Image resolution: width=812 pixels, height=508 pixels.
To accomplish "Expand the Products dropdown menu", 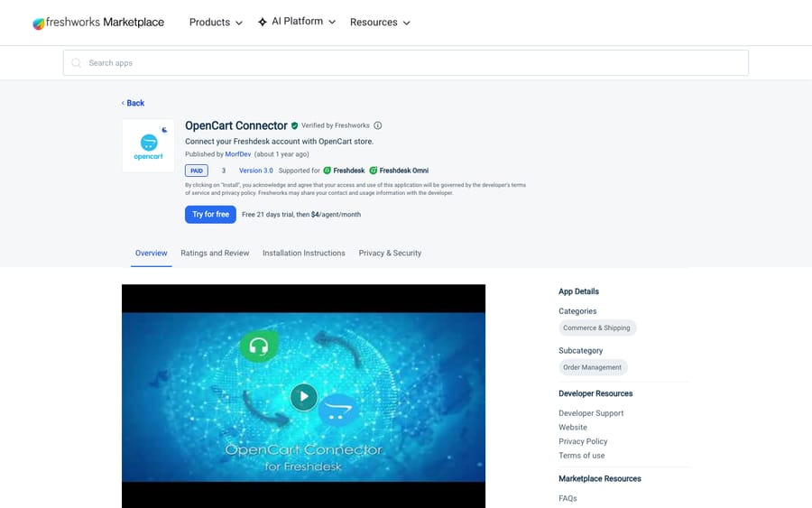I will [x=216, y=23].
